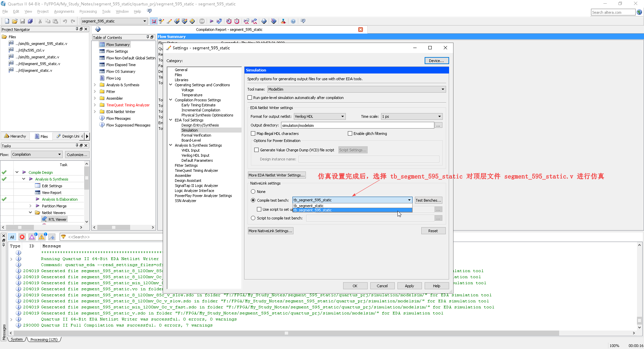Click the Start Analysis & Synthesis icon
This screenshot has height=349, width=644.
coord(219,21)
